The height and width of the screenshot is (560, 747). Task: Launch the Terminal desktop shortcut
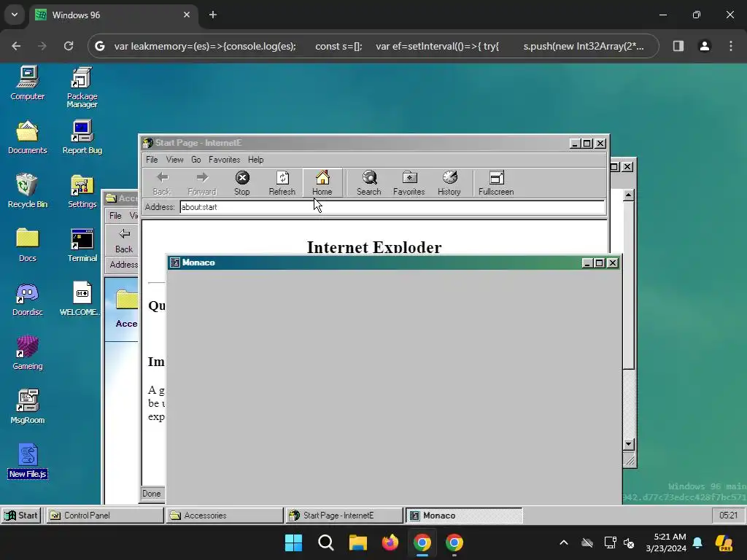[82, 245]
